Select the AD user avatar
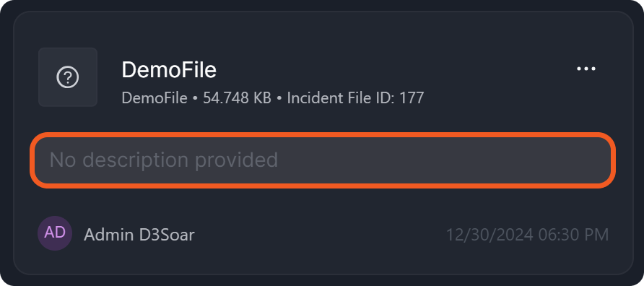This screenshot has height=286, width=644. point(55,233)
